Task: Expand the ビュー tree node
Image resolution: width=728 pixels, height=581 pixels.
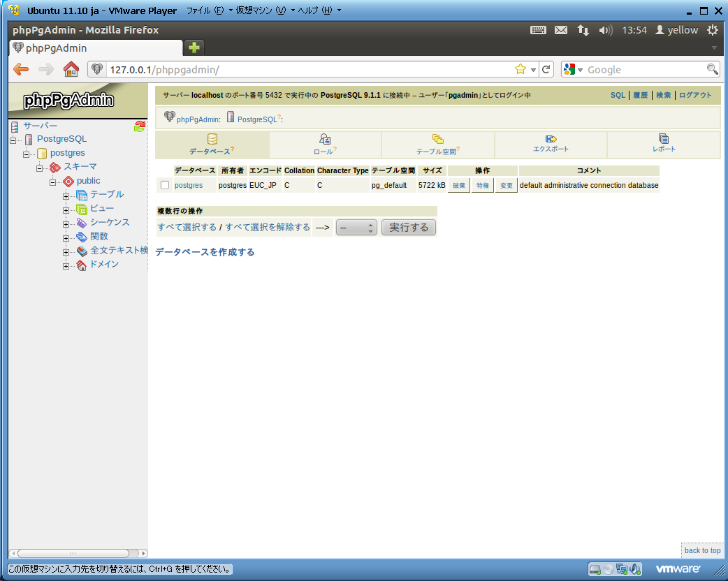Action: [66, 210]
